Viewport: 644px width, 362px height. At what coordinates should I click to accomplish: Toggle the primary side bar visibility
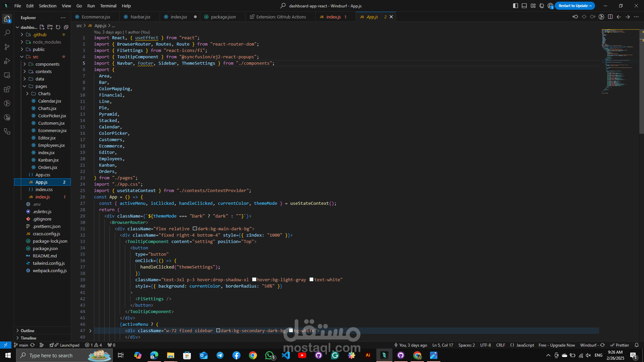[x=516, y=6]
